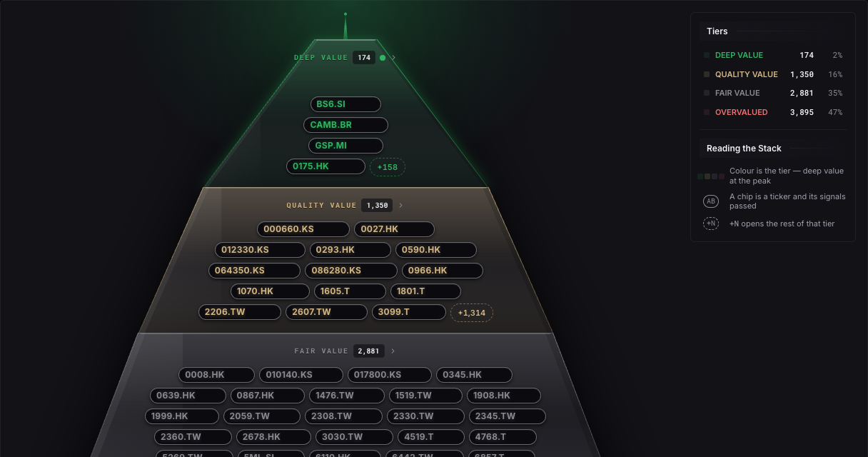
Task: Click the AB chip legend icon
Action: coord(711,201)
